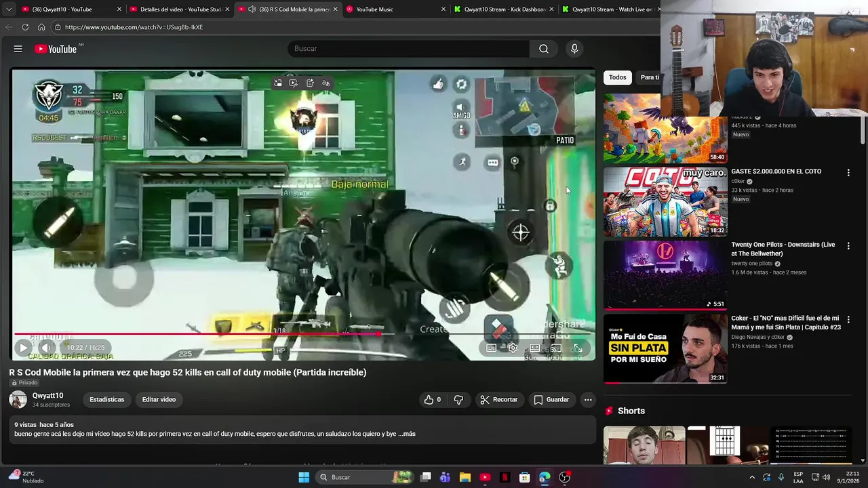Screen dimensions: 868x488
Task: Start voice search with the microphone icon
Action: click(x=574, y=49)
